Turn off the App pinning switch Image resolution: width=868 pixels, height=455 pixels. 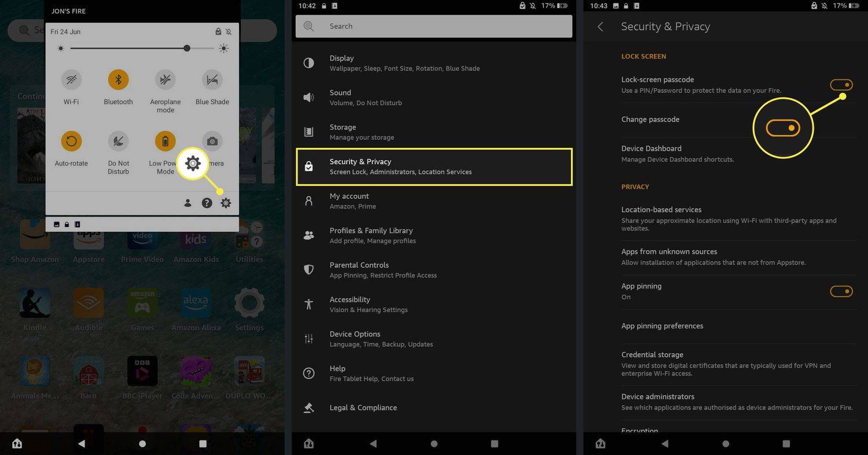(x=841, y=291)
